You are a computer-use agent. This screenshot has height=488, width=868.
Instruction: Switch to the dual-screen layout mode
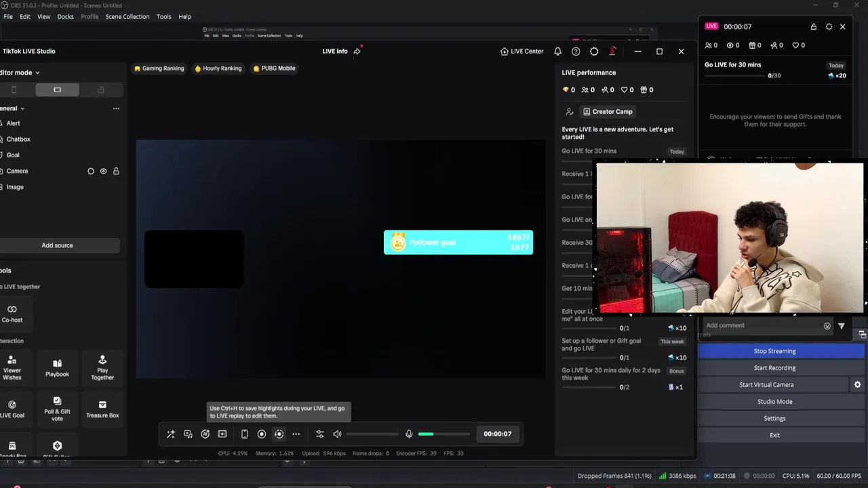(x=101, y=89)
